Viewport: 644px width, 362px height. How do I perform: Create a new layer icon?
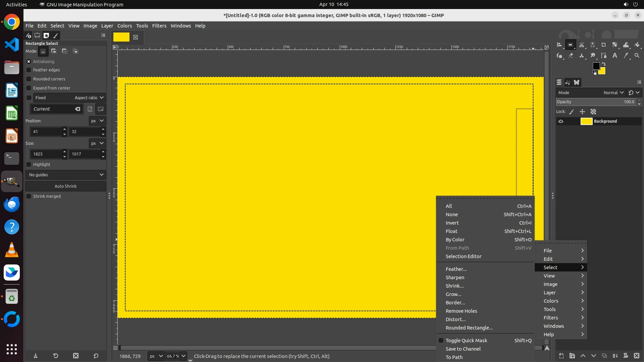pyautogui.click(x=561, y=356)
